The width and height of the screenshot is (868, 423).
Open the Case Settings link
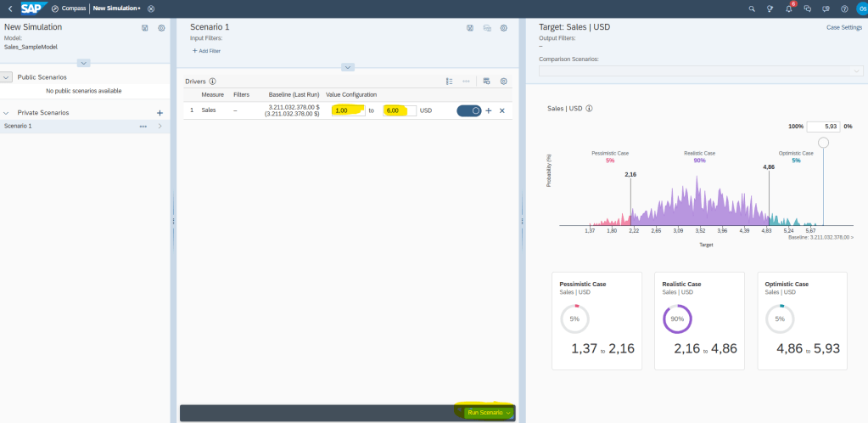843,28
